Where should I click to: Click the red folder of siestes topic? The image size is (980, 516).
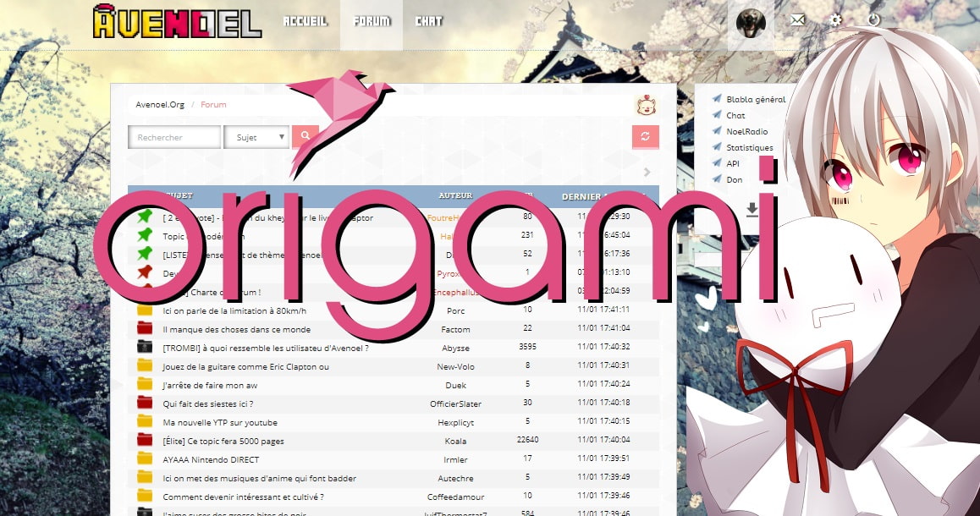point(145,403)
